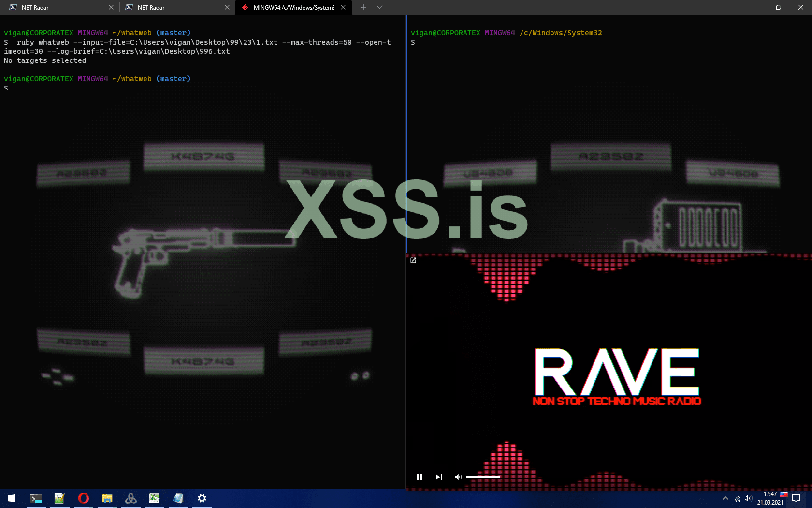Screen dimensions: 812x508
Task: Close the terminal window
Action: tap(801, 7)
